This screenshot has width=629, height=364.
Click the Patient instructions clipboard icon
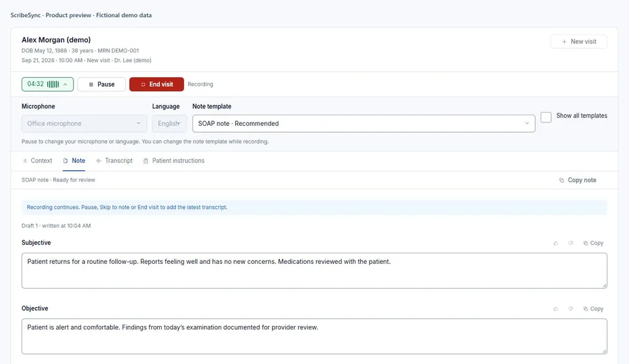(145, 161)
